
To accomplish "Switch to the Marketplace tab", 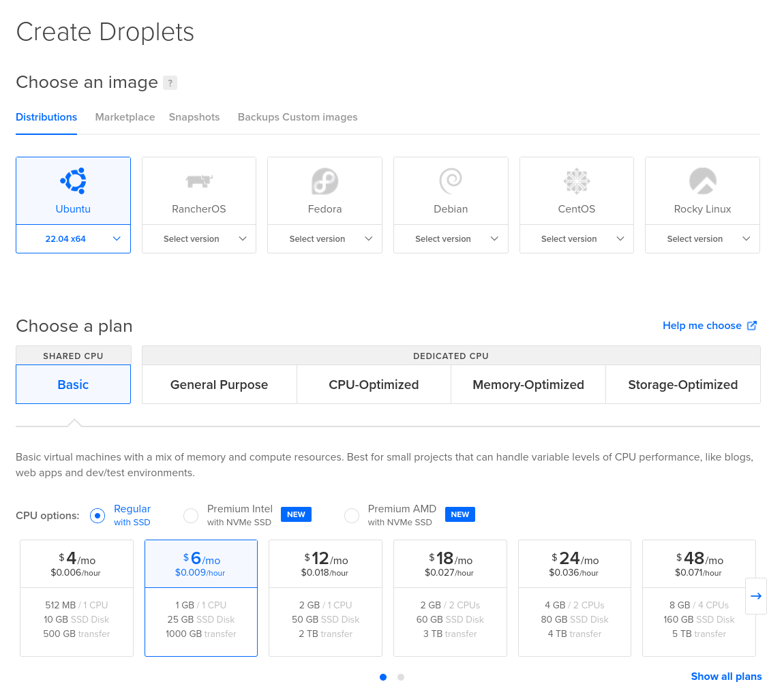I will (x=125, y=117).
